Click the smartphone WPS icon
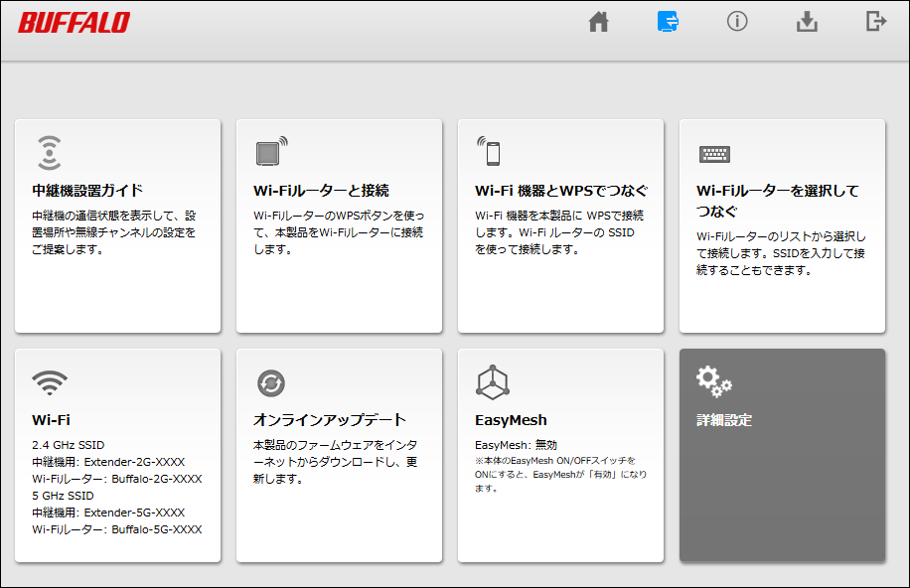This screenshot has height=588, width=910. tap(489, 151)
